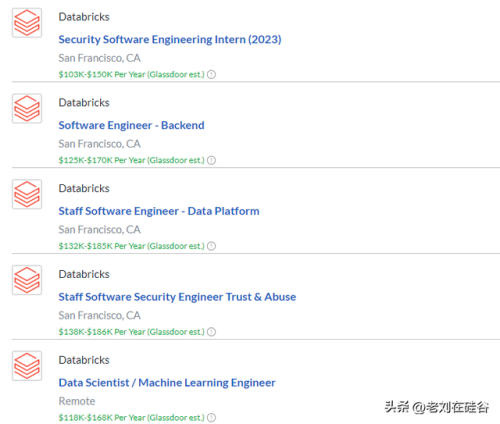Screen dimensions: 500x424
Task: Open info icon next to $103K-$150K salary estimate
Action: [x=211, y=74]
